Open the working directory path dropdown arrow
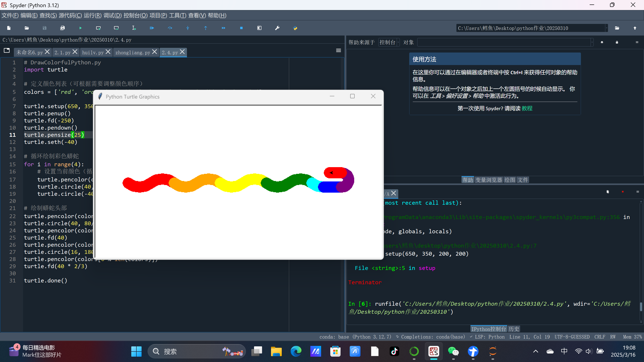This screenshot has height=362, width=644. [x=606, y=28]
